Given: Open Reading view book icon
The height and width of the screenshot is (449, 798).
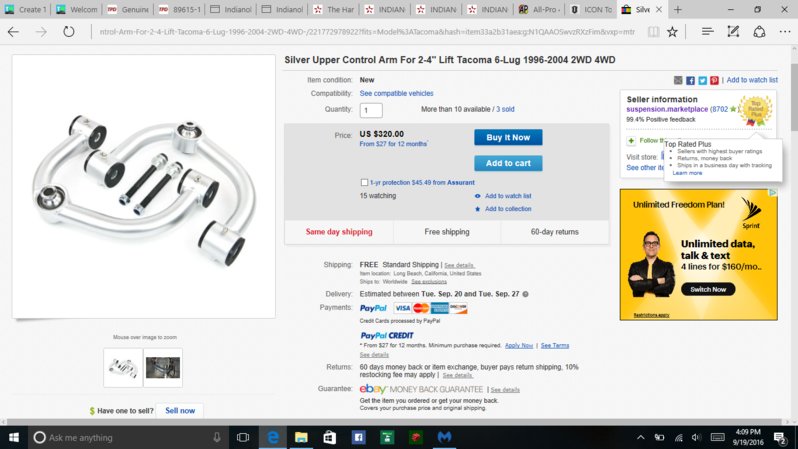Looking at the screenshot, I should click(653, 32).
